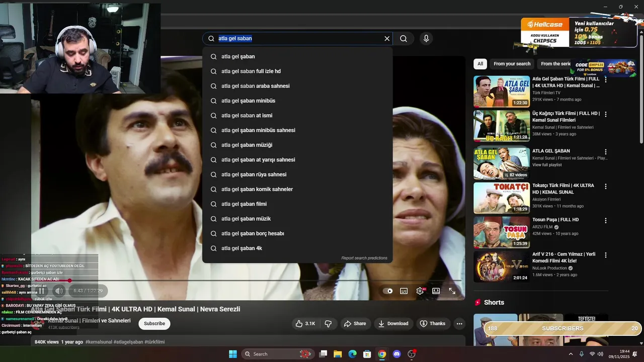
Task: Open options menu for 'Tokatçı Türk Filmi'
Action: tap(606, 186)
